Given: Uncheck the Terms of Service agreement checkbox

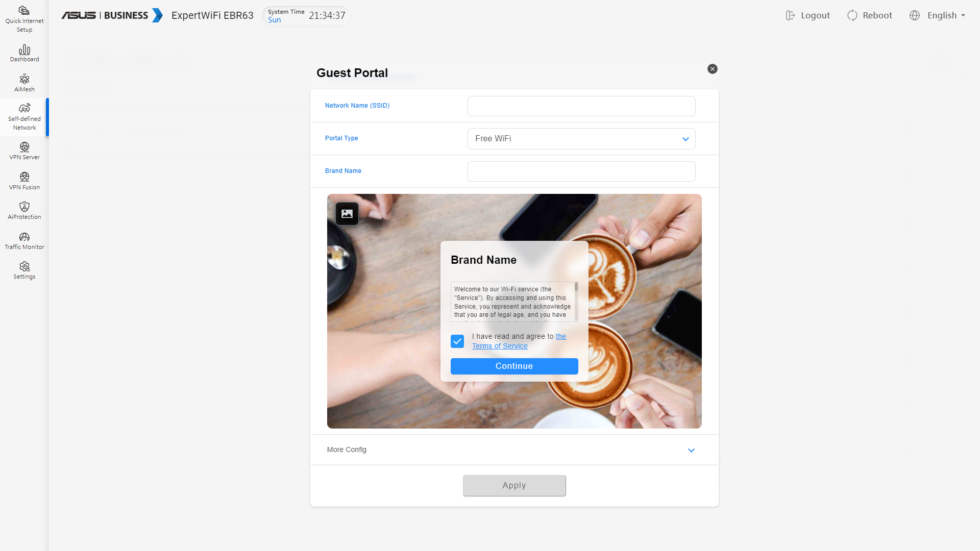Looking at the screenshot, I should coord(457,341).
